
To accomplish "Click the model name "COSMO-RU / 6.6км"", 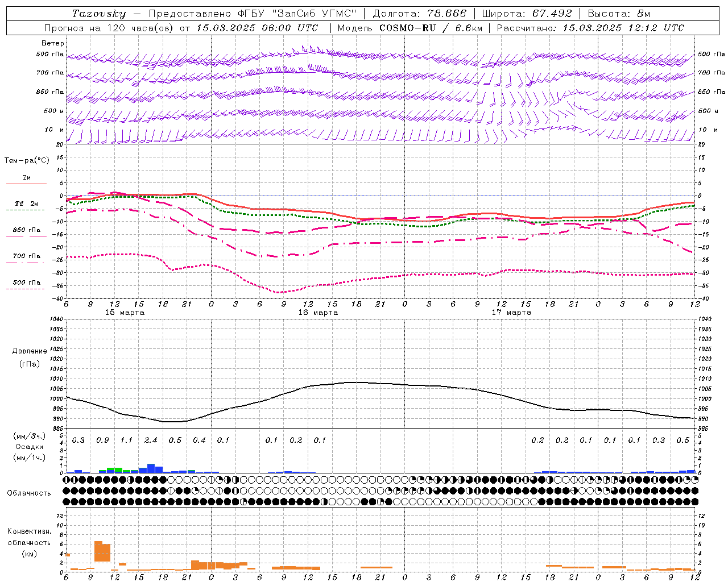I will (430, 28).
